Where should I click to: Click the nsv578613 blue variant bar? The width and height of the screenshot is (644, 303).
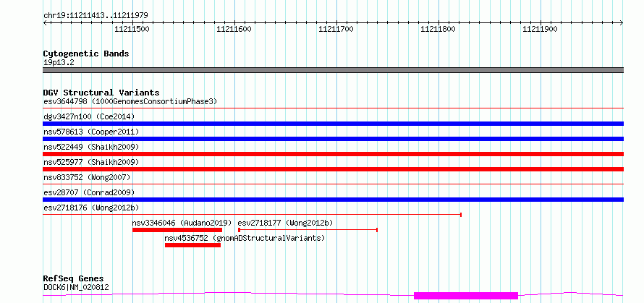[333, 139]
